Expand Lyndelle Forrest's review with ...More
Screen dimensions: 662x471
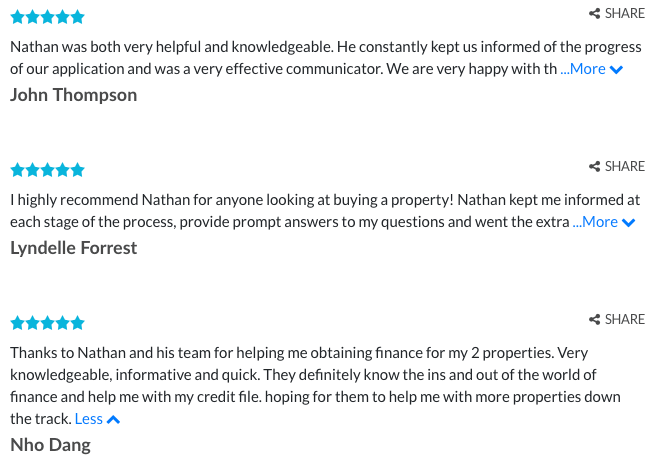pyautogui.click(x=595, y=222)
